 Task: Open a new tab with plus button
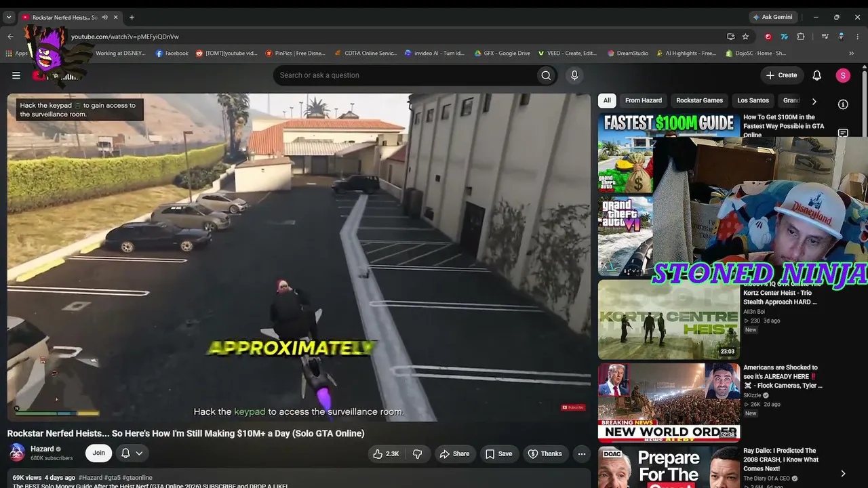(x=132, y=17)
